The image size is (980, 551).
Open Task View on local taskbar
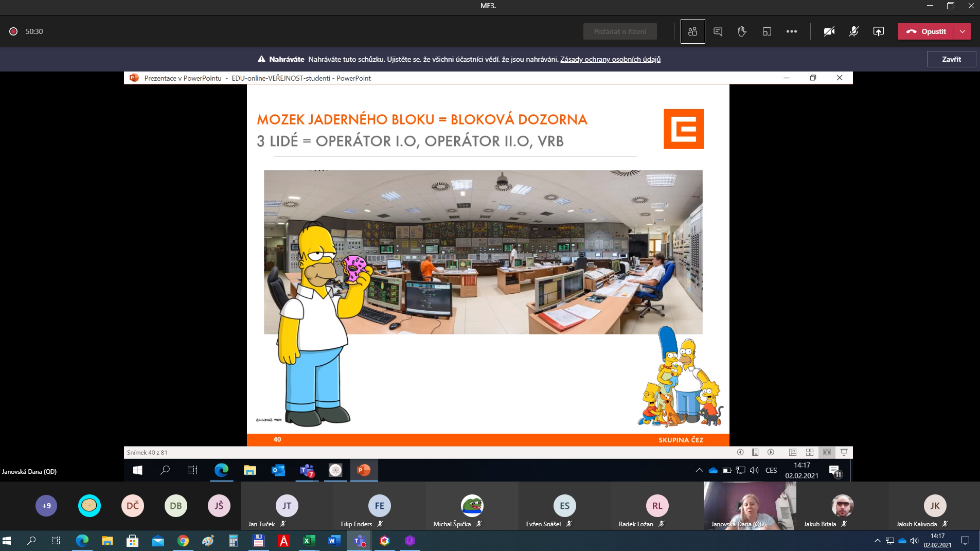56,541
